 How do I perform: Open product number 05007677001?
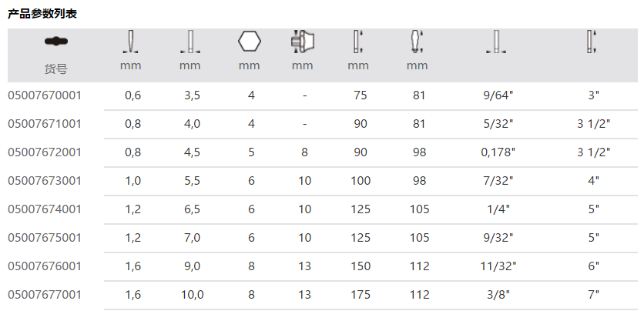coord(45,295)
